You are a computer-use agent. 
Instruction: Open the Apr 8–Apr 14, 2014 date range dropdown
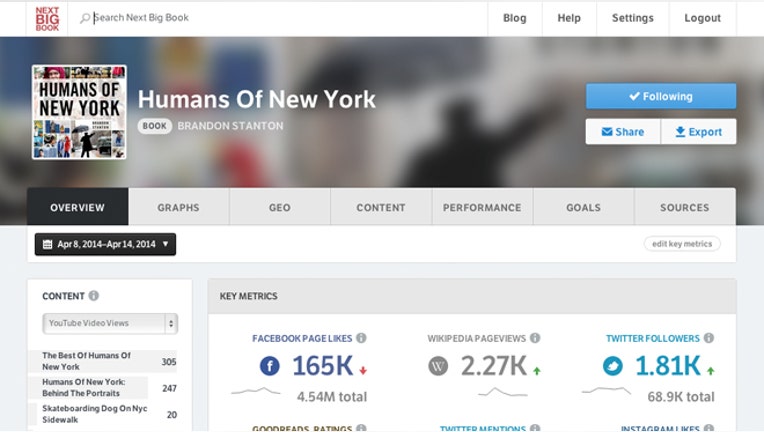105,244
